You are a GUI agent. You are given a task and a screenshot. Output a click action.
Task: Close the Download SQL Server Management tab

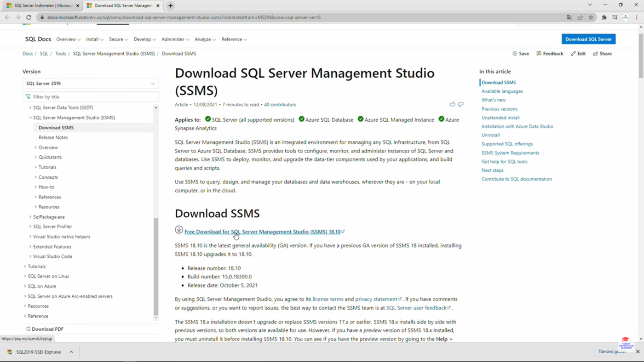[158, 6]
